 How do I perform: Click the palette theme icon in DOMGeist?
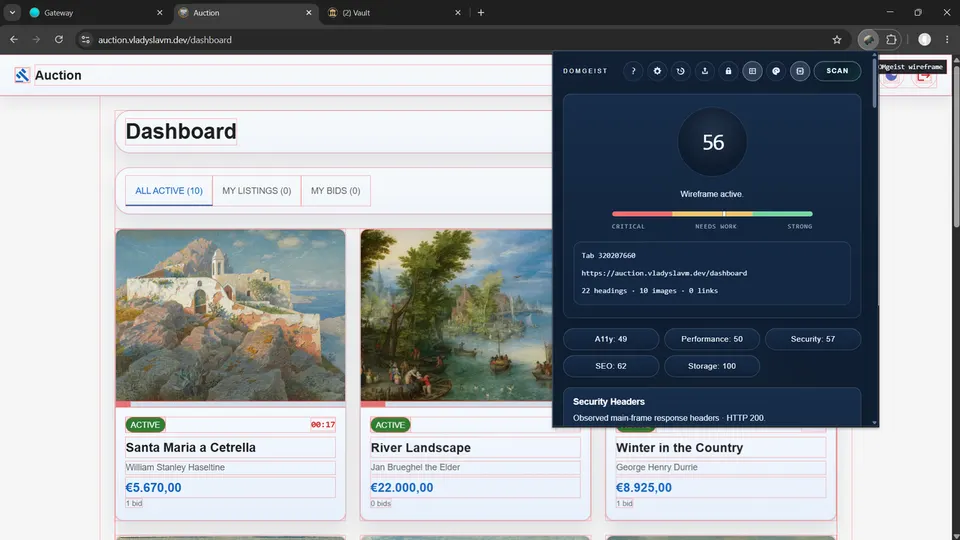776,71
